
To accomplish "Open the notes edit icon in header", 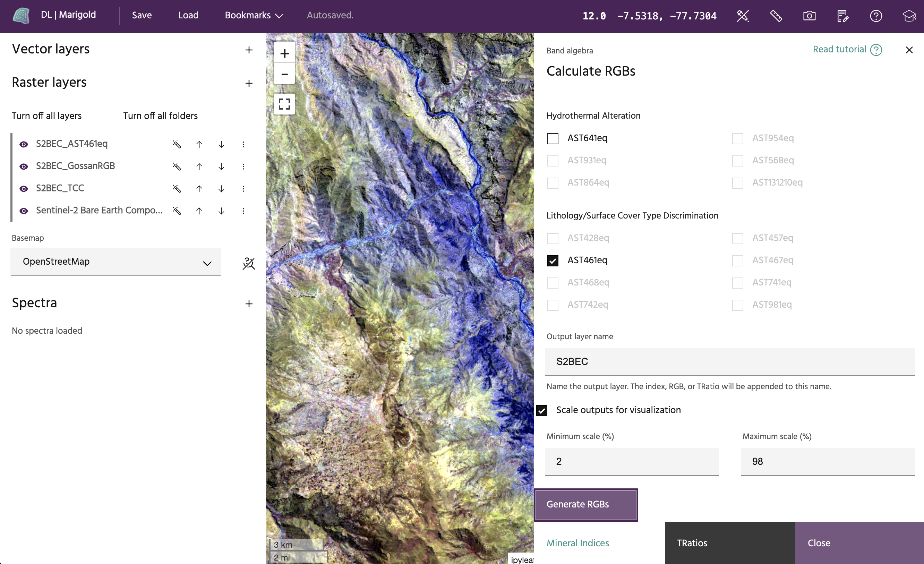I will (842, 16).
